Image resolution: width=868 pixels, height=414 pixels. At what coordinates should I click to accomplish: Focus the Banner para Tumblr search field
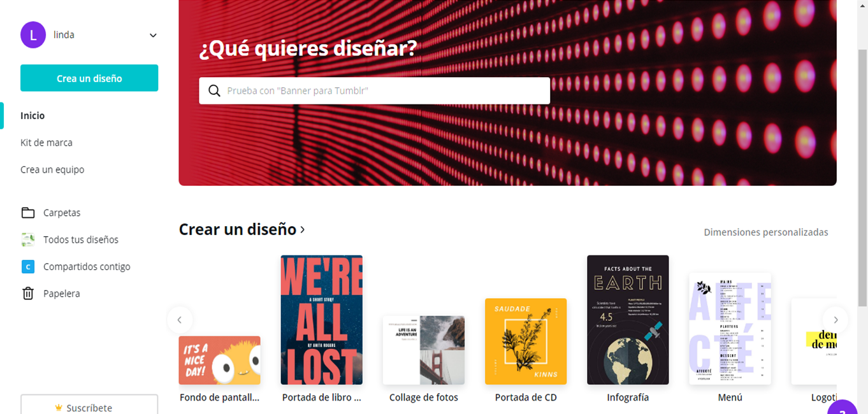pos(374,90)
